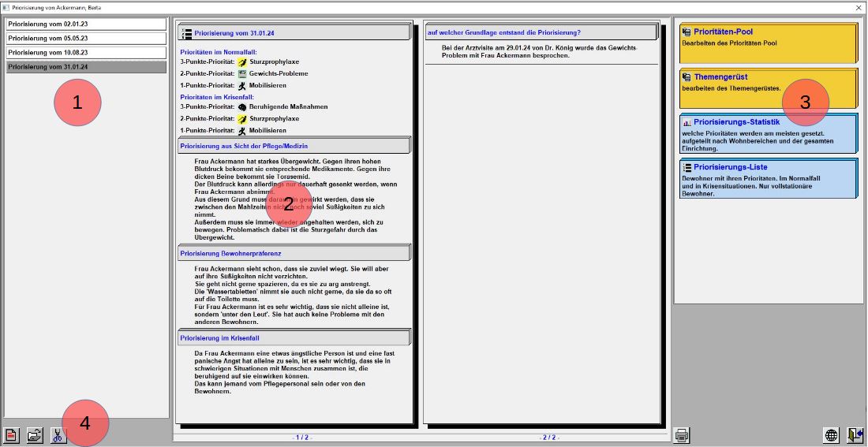The width and height of the screenshot is (868, 447).
Task: Click the page indicator '- 2 / 2 -'
Action: click(548, 438)
